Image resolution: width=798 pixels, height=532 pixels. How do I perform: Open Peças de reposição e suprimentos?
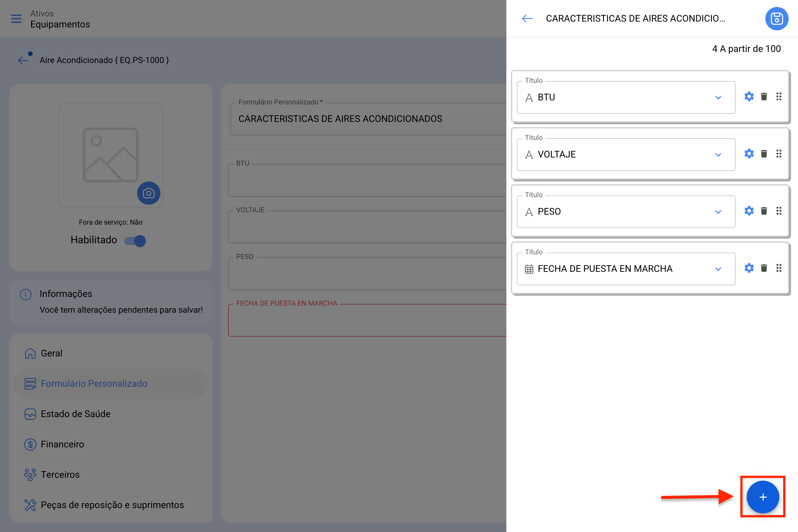(x=111, y=505)
